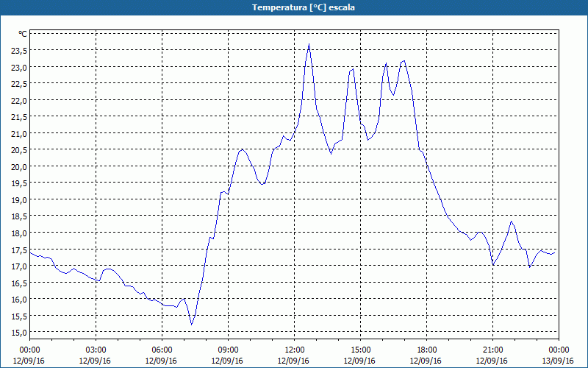Click the 22,0 axis value
Viewport: 588px width, 368px height.
(x=19, y=100)
